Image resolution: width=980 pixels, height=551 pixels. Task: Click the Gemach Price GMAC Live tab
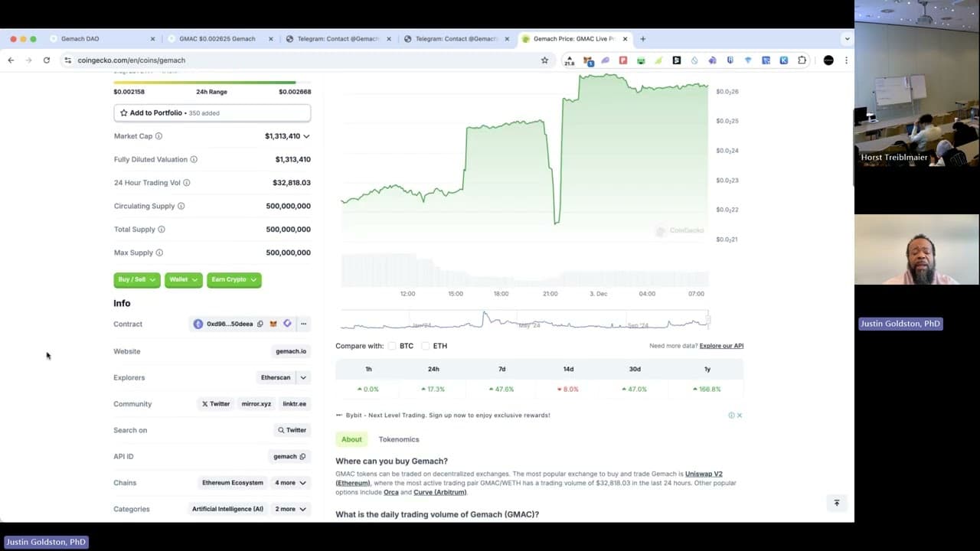pos(574,39)
